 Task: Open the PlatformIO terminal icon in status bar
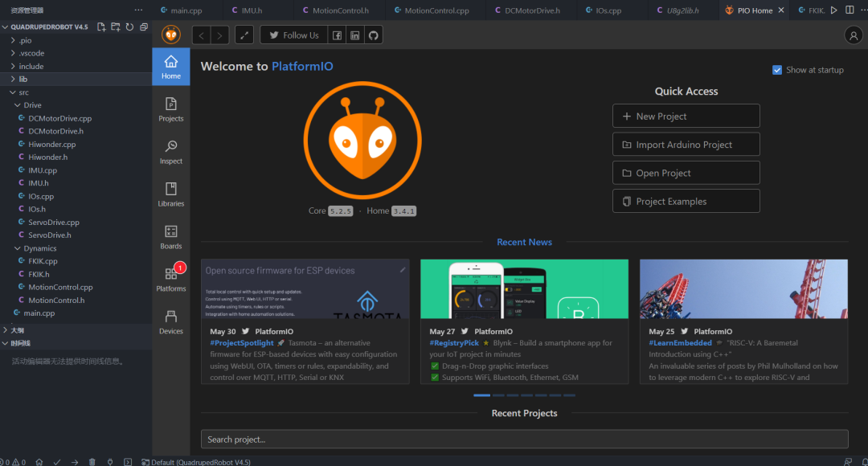[x=128, y=461]
